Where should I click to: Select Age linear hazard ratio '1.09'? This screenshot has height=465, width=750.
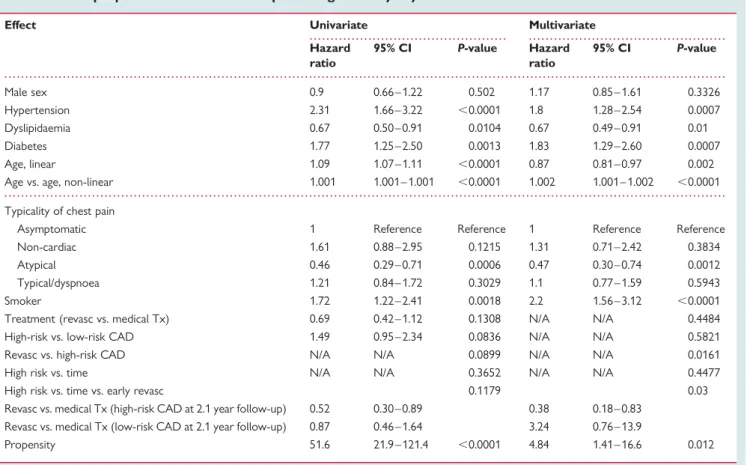click(x=320, y=164)
